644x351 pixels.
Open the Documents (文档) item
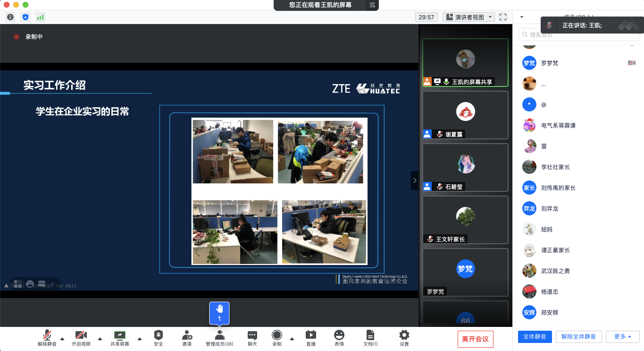point(370,338)
